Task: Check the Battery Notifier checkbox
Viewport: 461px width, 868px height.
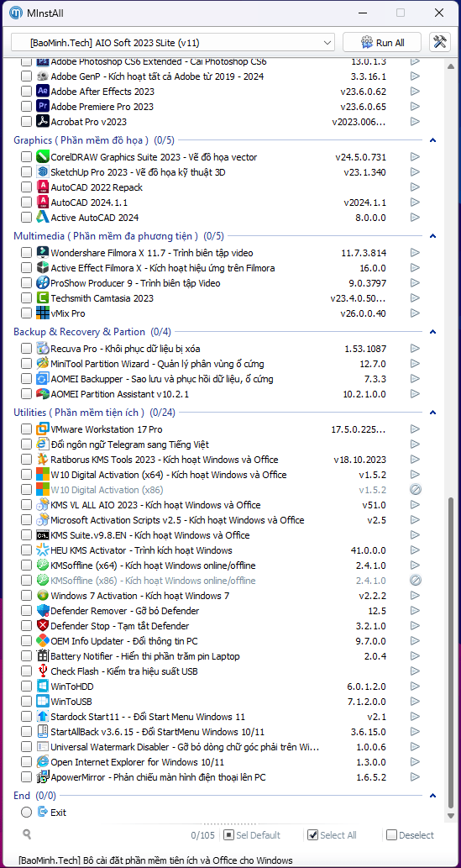Action: pyautogui.click(x=27, y=656)
